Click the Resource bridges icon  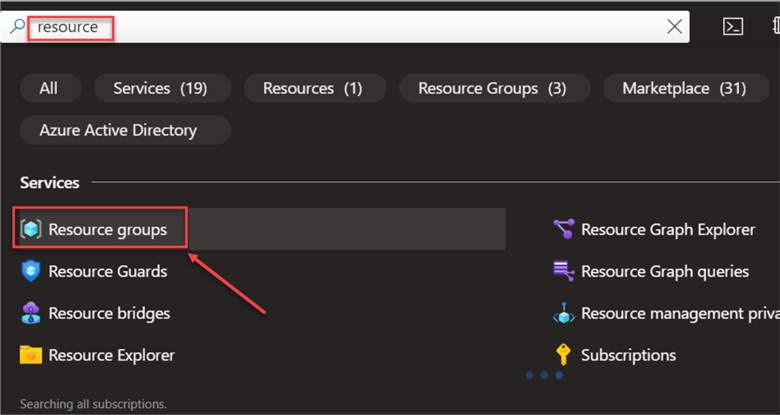[x=31, y=313]
